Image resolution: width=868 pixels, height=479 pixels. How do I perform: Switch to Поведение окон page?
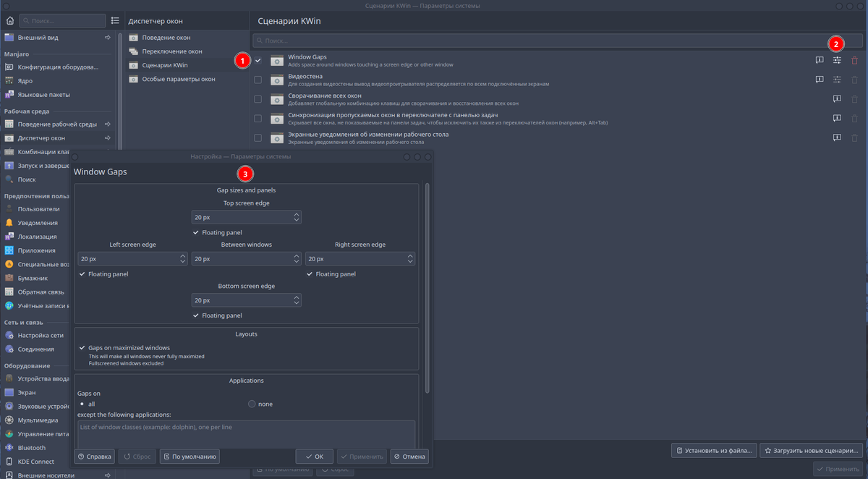coord(186,38)
